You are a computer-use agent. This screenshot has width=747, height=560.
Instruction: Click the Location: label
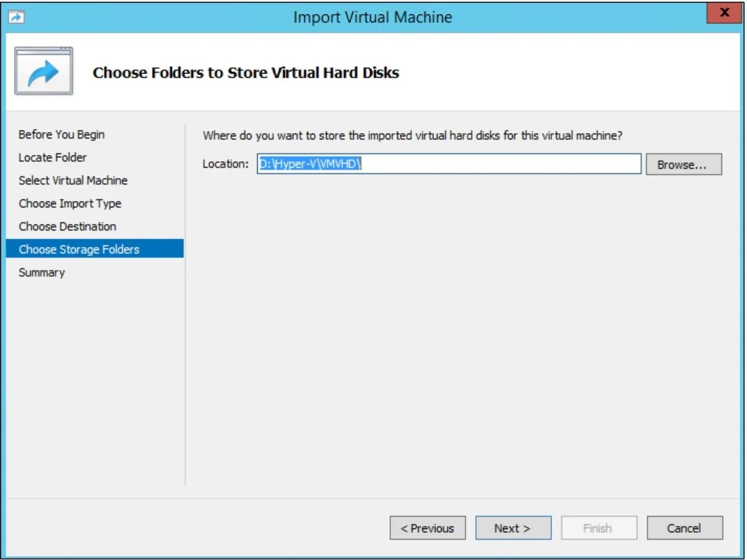(225, 164)
